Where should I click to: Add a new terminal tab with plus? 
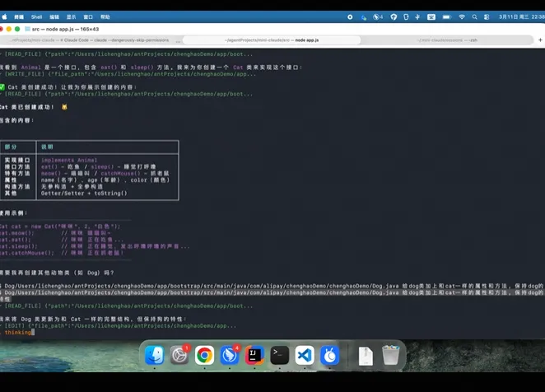tap(540, 40)
